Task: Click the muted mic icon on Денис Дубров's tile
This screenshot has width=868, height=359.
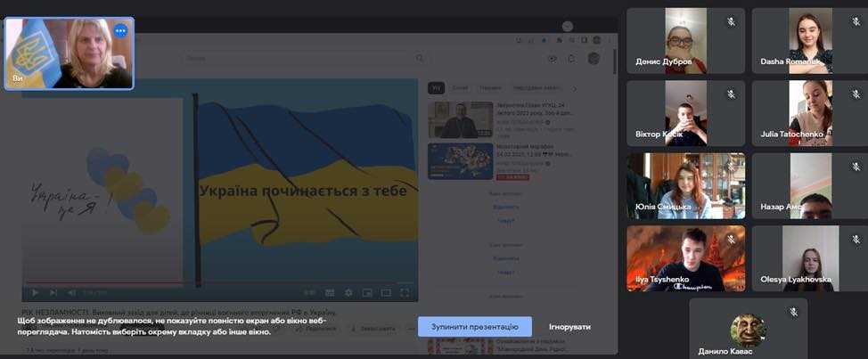Action: pyautogui.click(x=731, y=21)
